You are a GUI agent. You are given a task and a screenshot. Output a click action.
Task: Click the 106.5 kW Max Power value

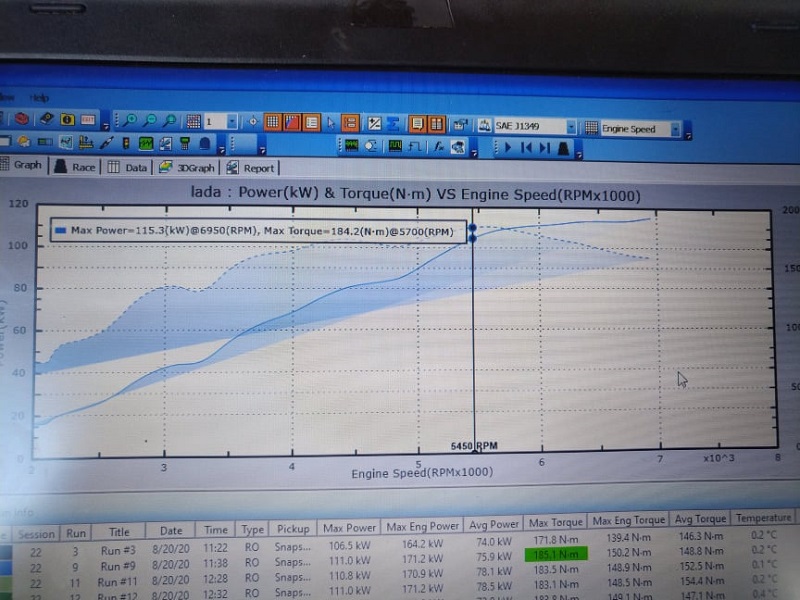click(x=349, y=545)
